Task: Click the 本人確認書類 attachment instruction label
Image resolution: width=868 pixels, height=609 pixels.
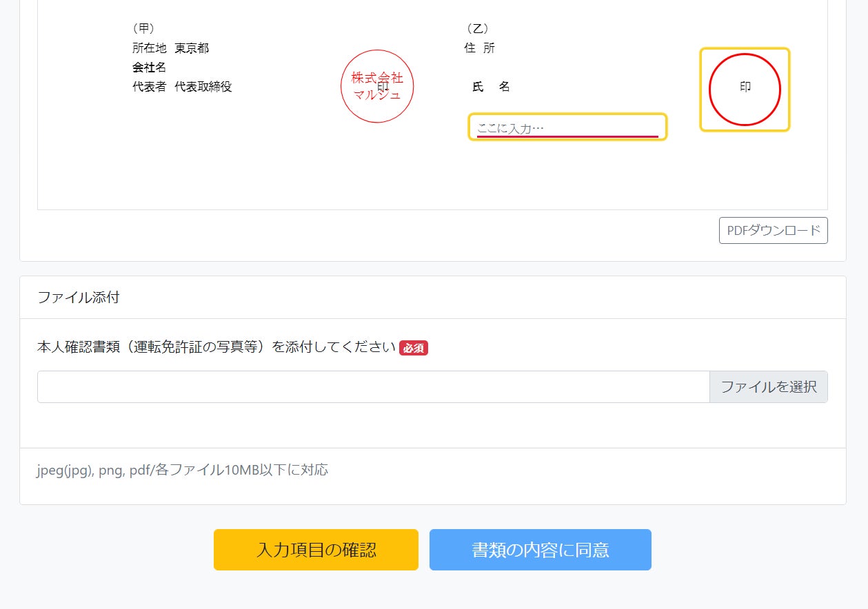Action: [216, 347]
